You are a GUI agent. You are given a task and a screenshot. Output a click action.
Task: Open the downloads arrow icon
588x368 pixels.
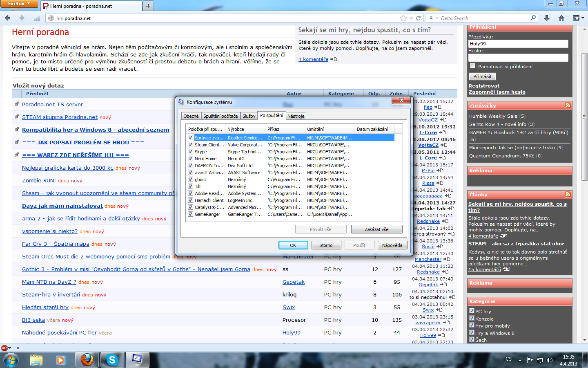pyautogui.click(x=547, y=18)
